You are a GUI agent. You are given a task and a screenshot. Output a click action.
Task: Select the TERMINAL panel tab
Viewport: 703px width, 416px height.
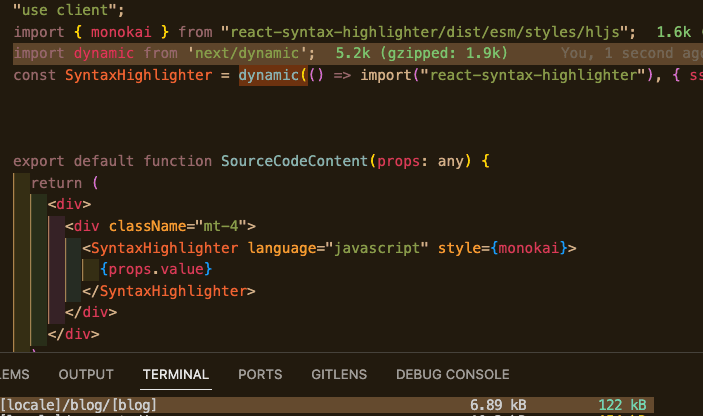(176, 374)
